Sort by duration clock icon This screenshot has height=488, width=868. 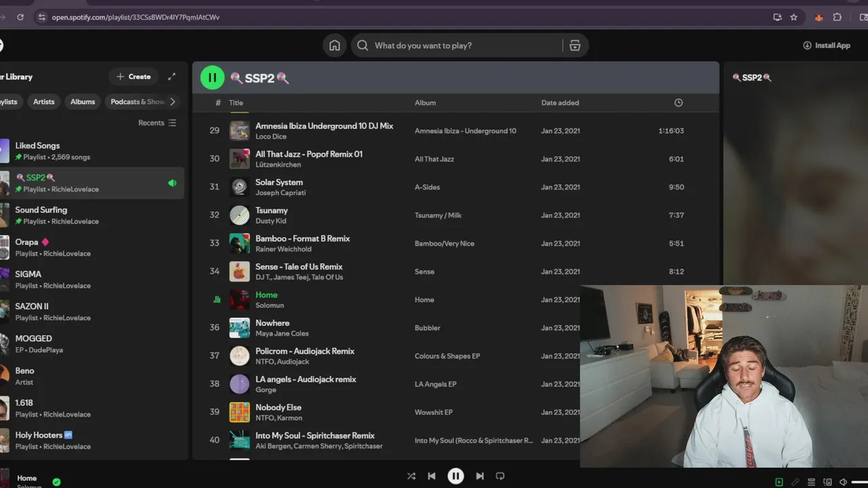pyautogui.click(x=678, y=103)
